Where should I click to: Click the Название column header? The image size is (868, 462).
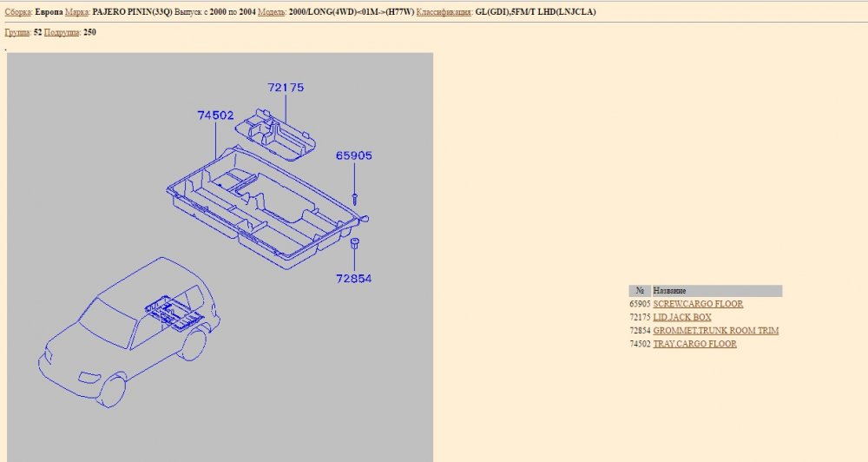717,291
